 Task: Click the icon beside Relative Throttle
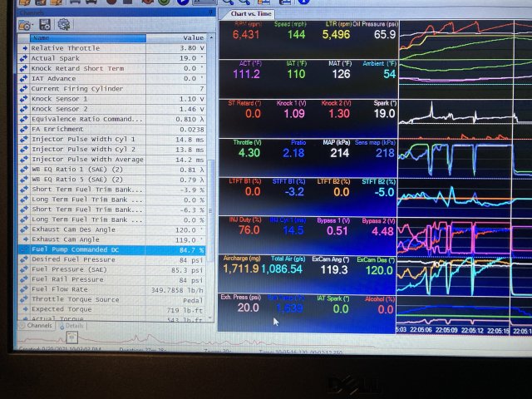24,48
